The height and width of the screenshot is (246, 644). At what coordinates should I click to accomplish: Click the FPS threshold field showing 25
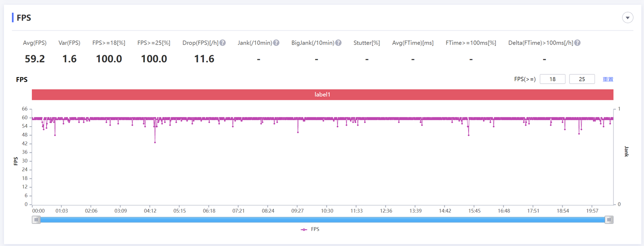(x=582, y=79)
